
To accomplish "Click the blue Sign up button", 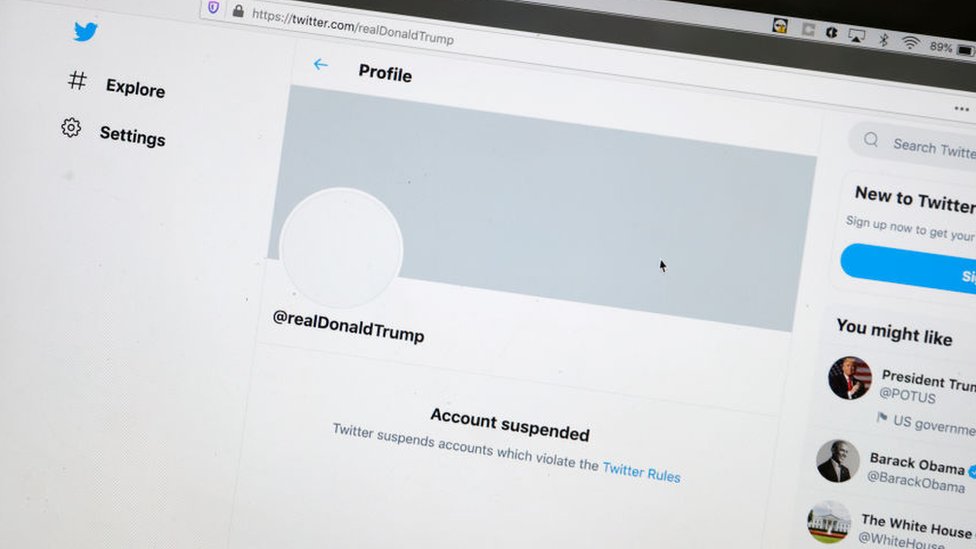I will (908, 268).
